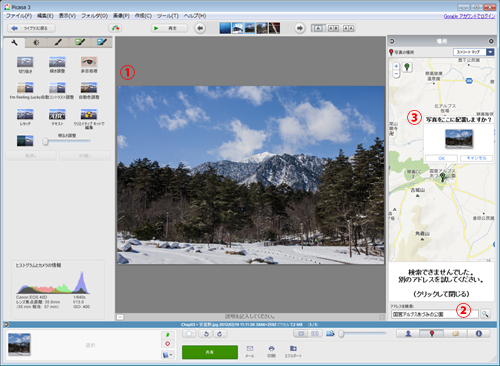
Task: Rotate photo counter-clockwise
Action: 206,333
